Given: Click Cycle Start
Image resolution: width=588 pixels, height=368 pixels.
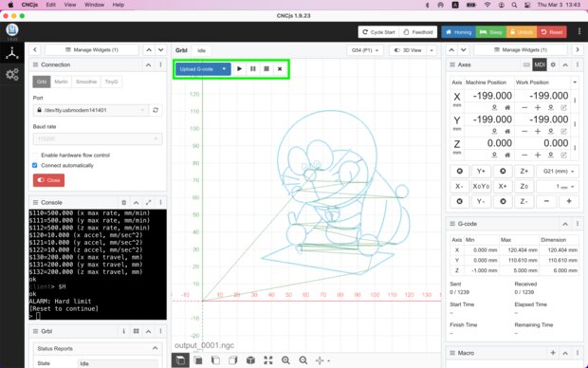Looking at the screenshot, I should click(x=379, y=32).
